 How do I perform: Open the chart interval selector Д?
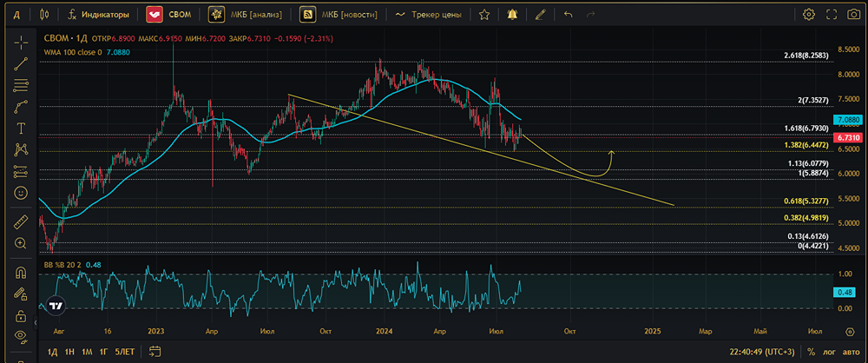[x=16, y=15]
